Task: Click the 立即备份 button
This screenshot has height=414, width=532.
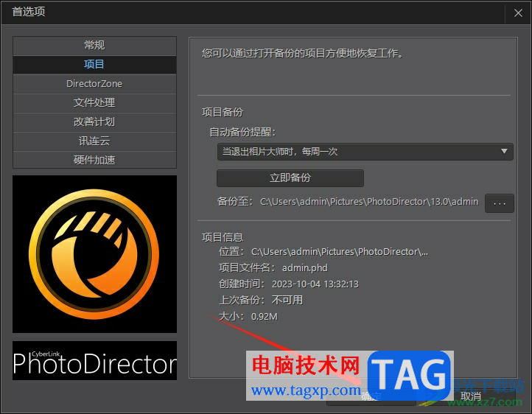Action: (290, 178)
